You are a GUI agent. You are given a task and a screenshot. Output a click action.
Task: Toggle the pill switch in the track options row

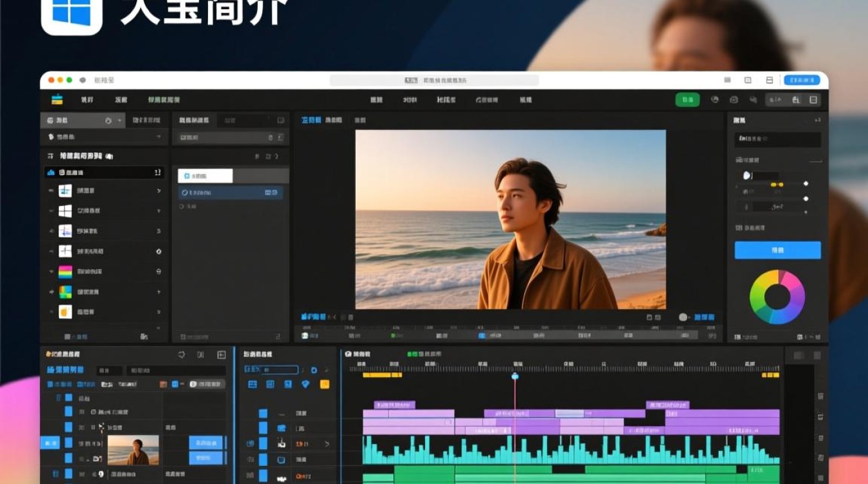(206, 384)
